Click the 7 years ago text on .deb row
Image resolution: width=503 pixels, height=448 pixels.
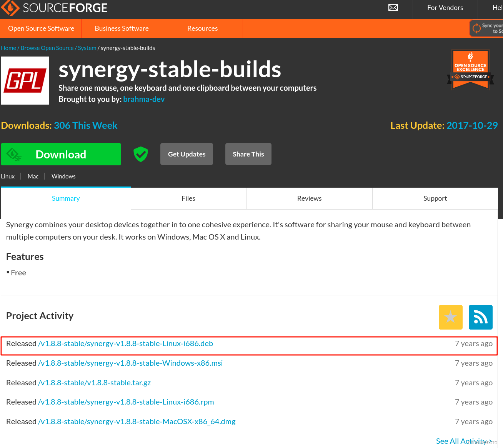tap(474, 344)
